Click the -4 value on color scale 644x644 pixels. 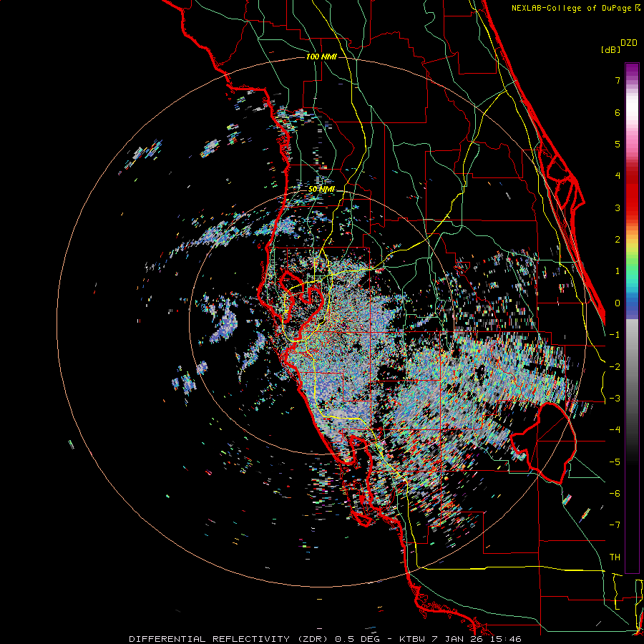click(615, 430)
